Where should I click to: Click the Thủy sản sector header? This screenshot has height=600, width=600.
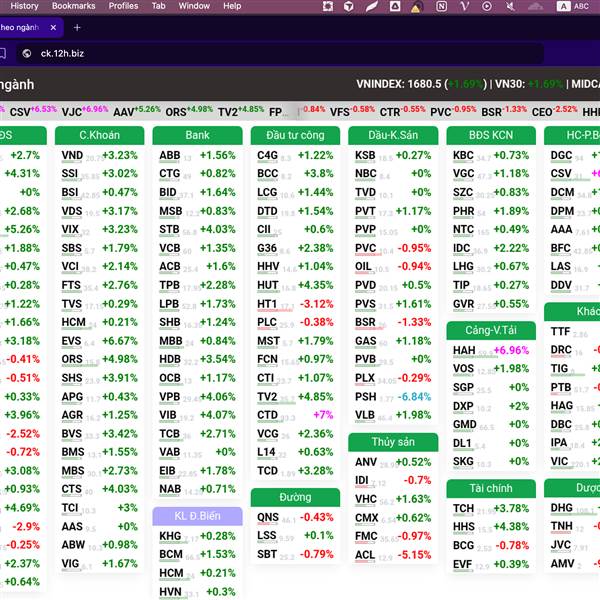click(393, 442)
